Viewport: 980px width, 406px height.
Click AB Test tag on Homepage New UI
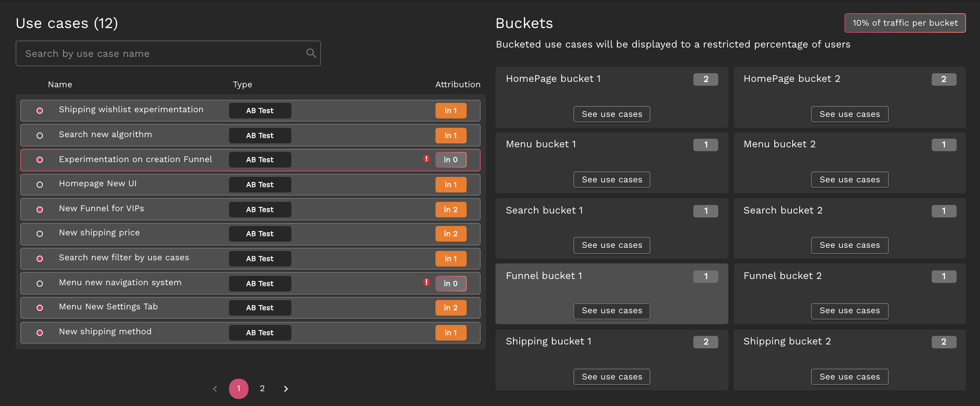(260, 185)
